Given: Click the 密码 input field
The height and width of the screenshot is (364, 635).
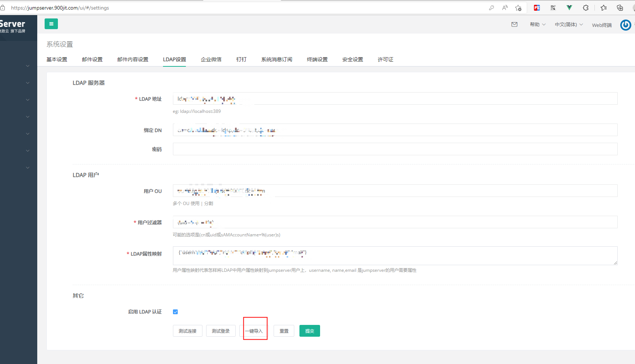Looking at the screenshot, I should point(395,149).
